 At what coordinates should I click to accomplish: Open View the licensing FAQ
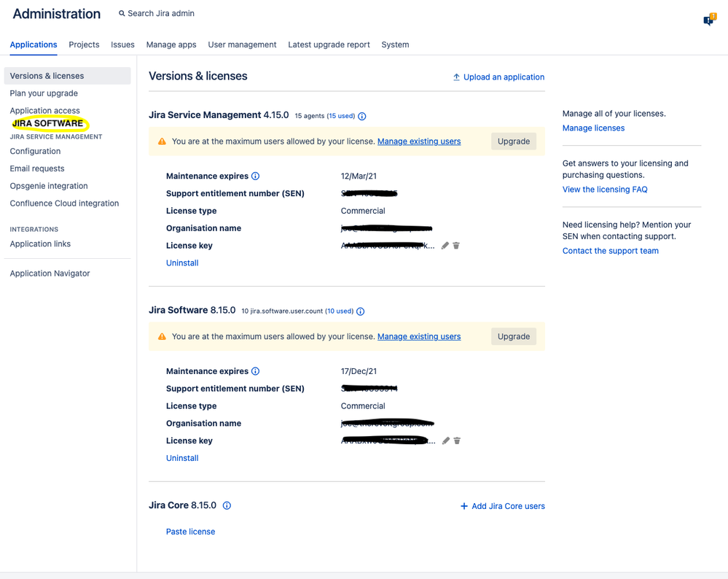pos(605,190)
